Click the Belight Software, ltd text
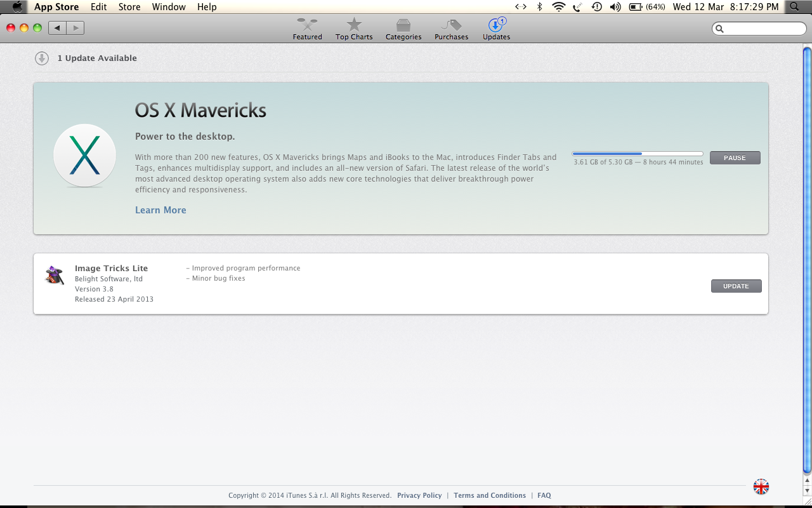 [x=108, y=279]
